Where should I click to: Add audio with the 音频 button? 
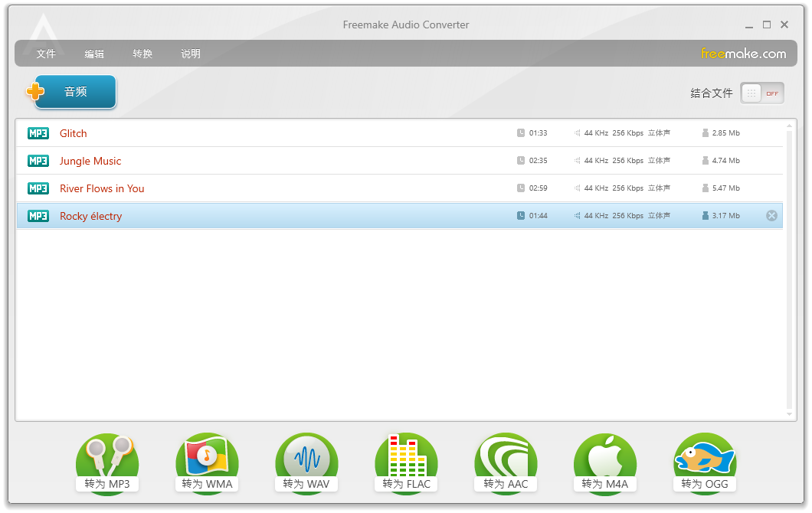point(75,92)
